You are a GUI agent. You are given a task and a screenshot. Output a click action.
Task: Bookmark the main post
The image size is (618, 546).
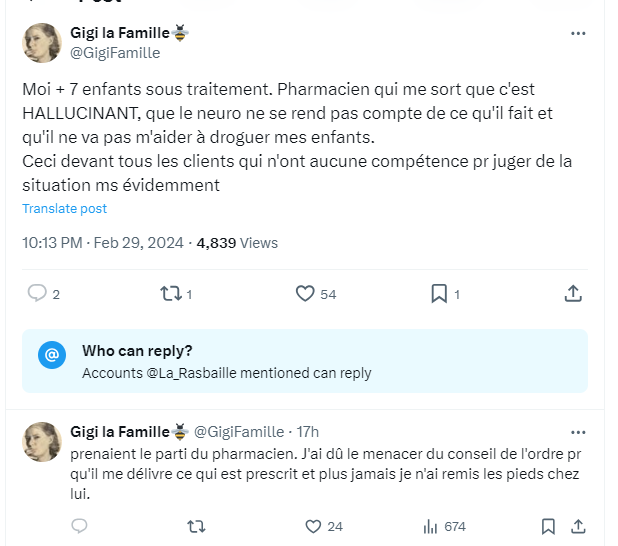pos(438,293)
